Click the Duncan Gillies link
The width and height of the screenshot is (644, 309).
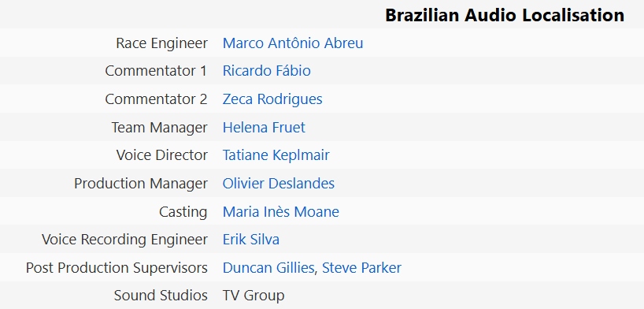pyautogui.click(x=268, y=268)
